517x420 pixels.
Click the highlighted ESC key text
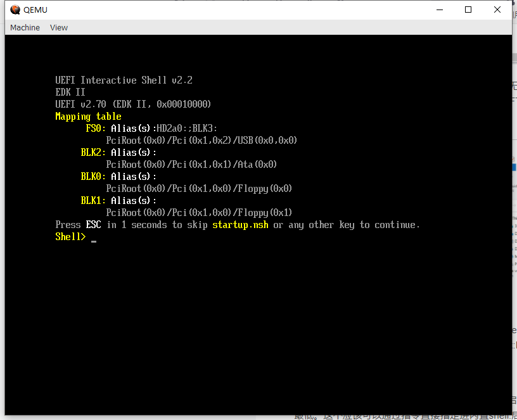point(93,224)
